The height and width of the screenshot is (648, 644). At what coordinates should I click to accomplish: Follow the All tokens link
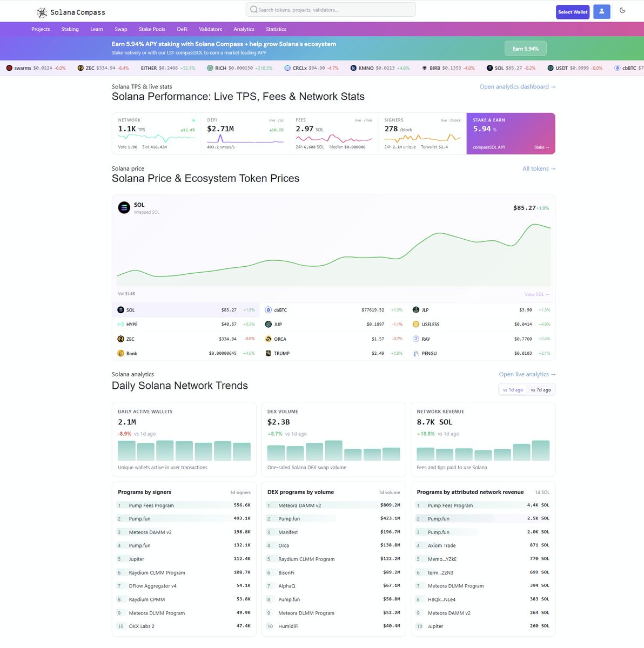click(539, 168)
